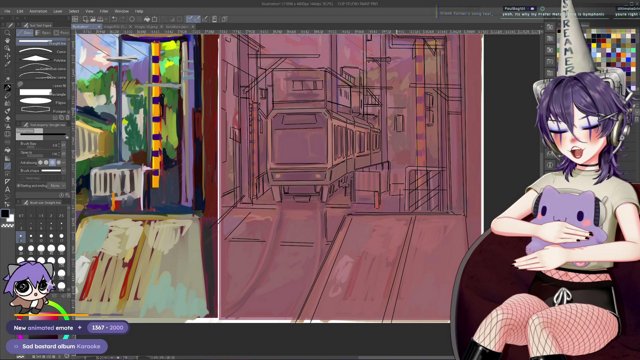Open the Window menu

click(121, 11)
